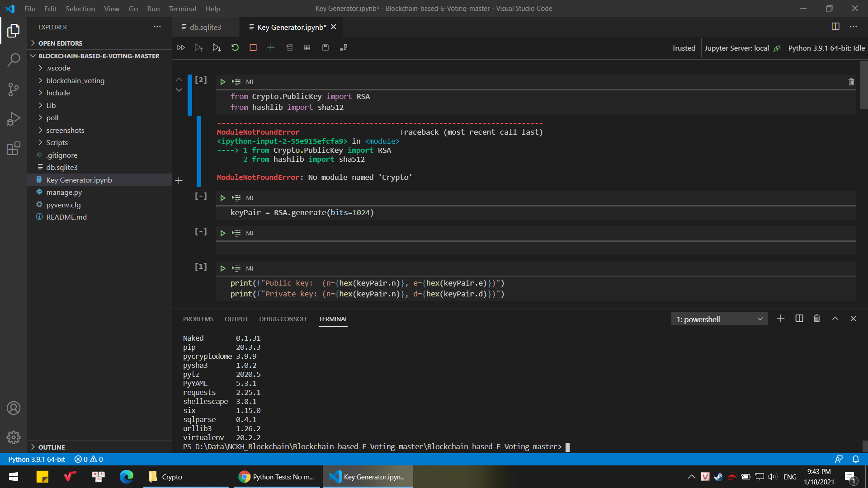Select the PROBLEMS tab in panel

click(198, 319)
